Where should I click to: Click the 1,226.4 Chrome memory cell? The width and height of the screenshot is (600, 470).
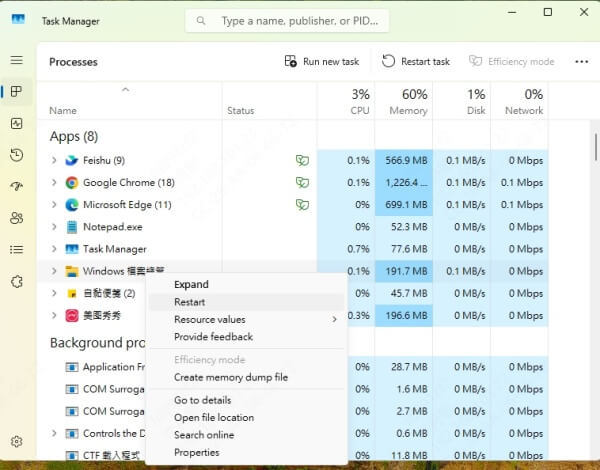tap(404, 183)
